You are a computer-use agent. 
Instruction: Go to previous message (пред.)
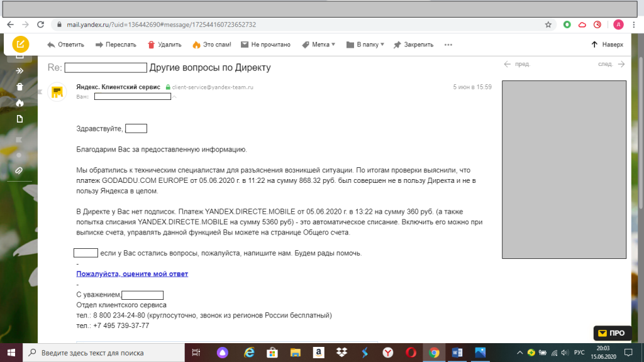(x=517, y=64)
